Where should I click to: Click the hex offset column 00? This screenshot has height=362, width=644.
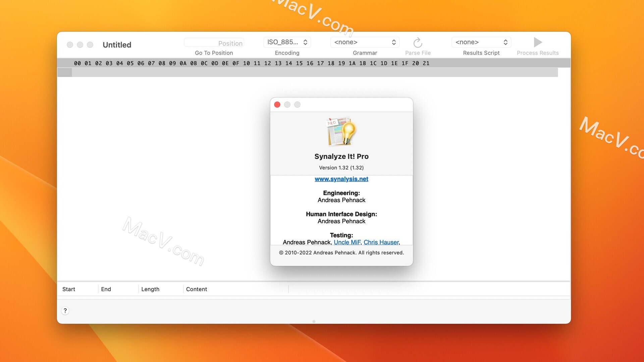(x=77, y=63)
